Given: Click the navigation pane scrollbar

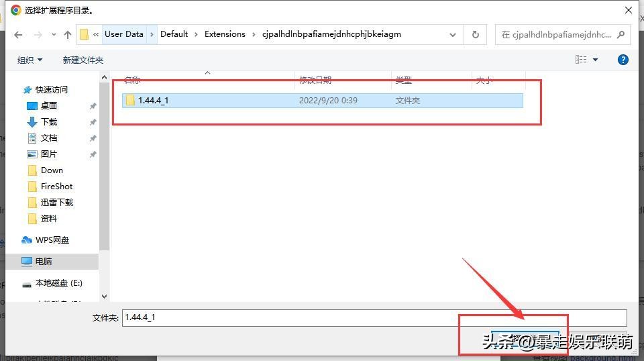Looking at the screenshot, I should pyautogui.click(x=104, y=168).
